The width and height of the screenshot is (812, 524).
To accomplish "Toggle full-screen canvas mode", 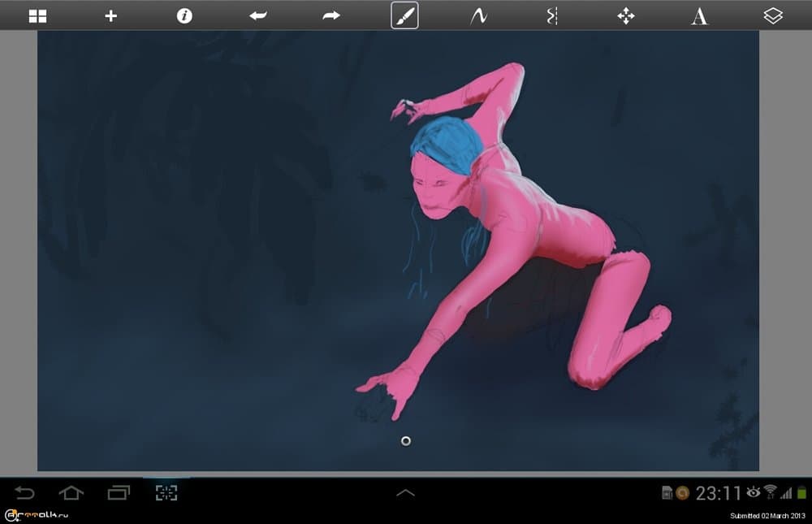I will pyautogui.click(x=37, y=15).
